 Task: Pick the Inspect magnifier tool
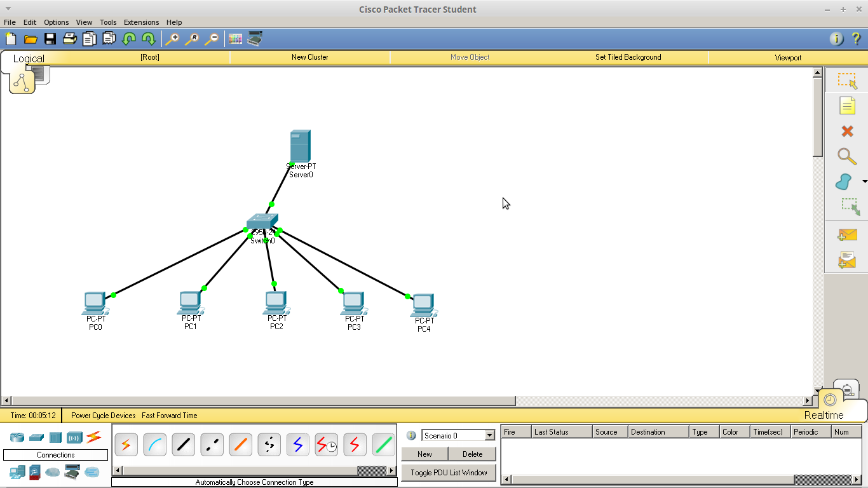tap(847, 156)
